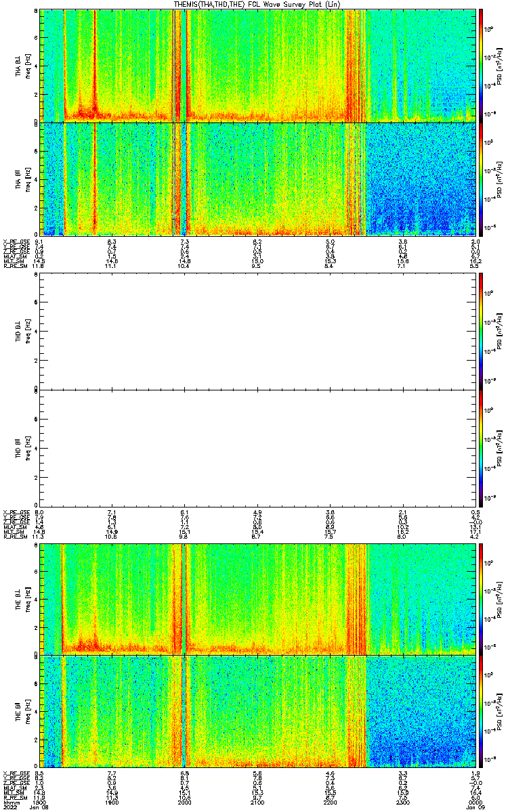The height and width of the screenshot is (812, 508).
Task: Click the PSD color bar beside THE B-parallel
Action: click(482, 712)
